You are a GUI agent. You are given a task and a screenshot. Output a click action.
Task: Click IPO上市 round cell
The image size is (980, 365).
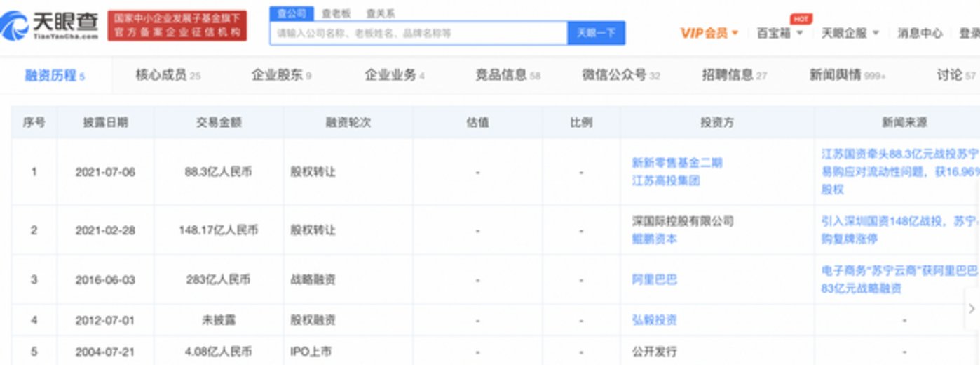(x=310, y=352)
